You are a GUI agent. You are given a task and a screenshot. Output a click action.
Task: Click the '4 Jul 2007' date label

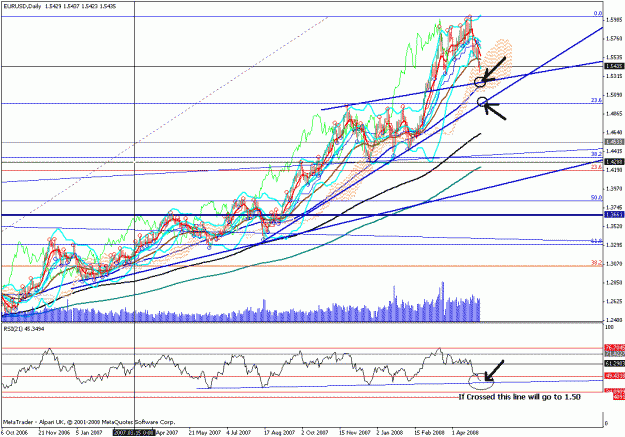click(x=238, y=433)
